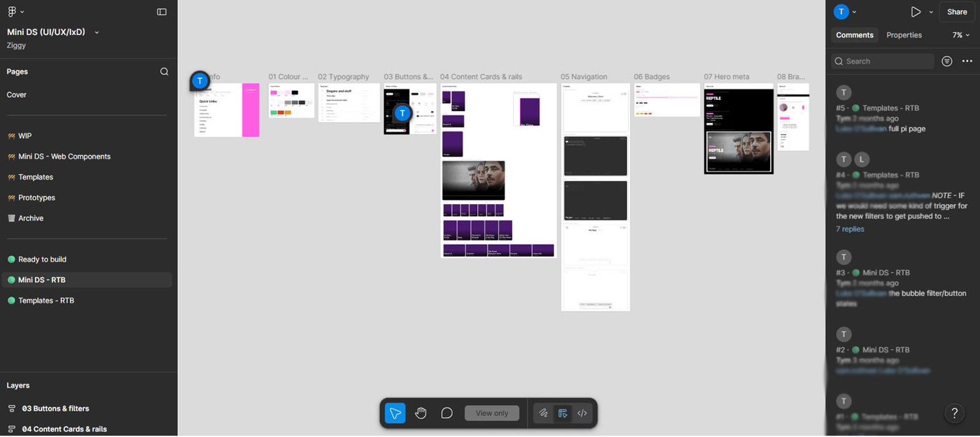The height and width of the screenshot is (437, 980).
Task: Click the 04 Content Cards & rails label
Action: pos(482,77)
